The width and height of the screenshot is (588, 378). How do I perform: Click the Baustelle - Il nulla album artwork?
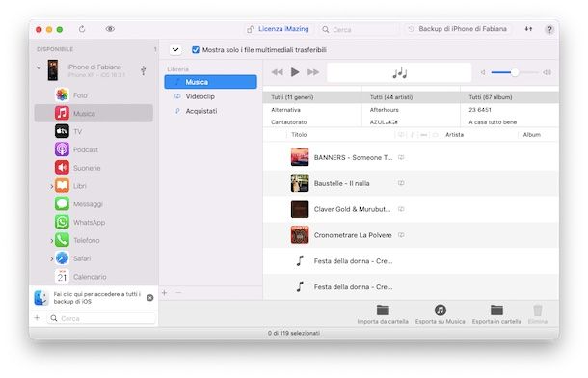point(300,183)
